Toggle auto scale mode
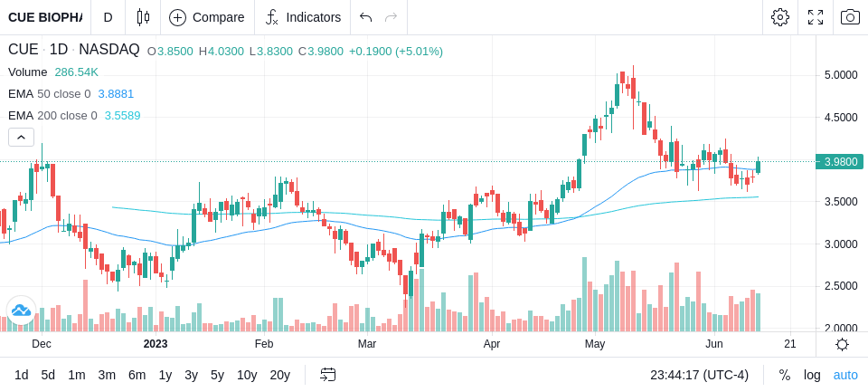This screenshot has height=392, width=868. click(x=845, y=375)
